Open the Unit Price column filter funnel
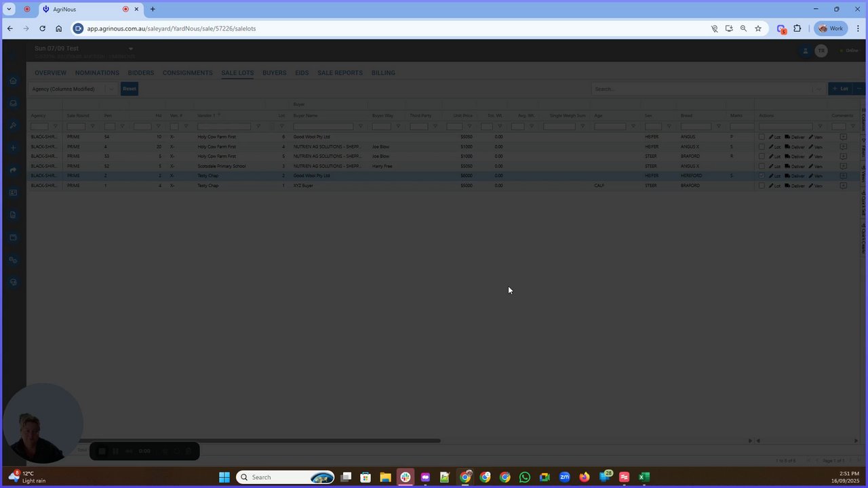The height and width of the screenshot is (488, 868). pyautogui.click(x=469, y=126)
